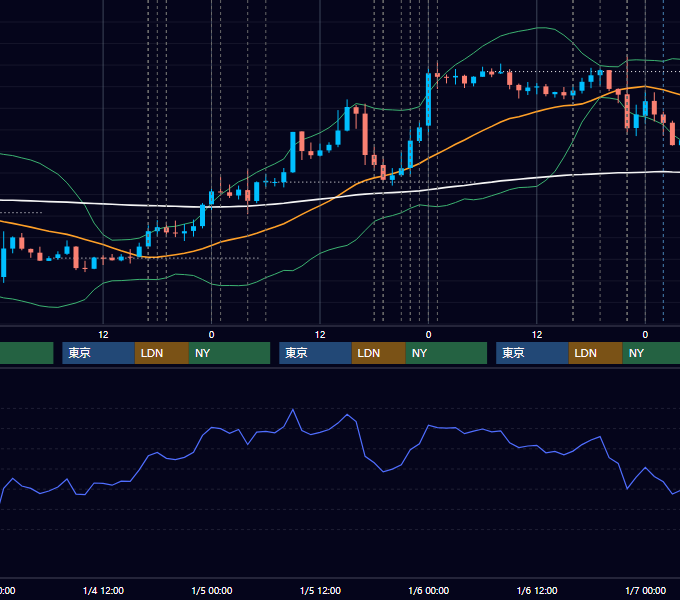Viewport: 680px width, 600px height.
Task: Click the 1/4 12:00 time axis label
Action: [103, 590]
